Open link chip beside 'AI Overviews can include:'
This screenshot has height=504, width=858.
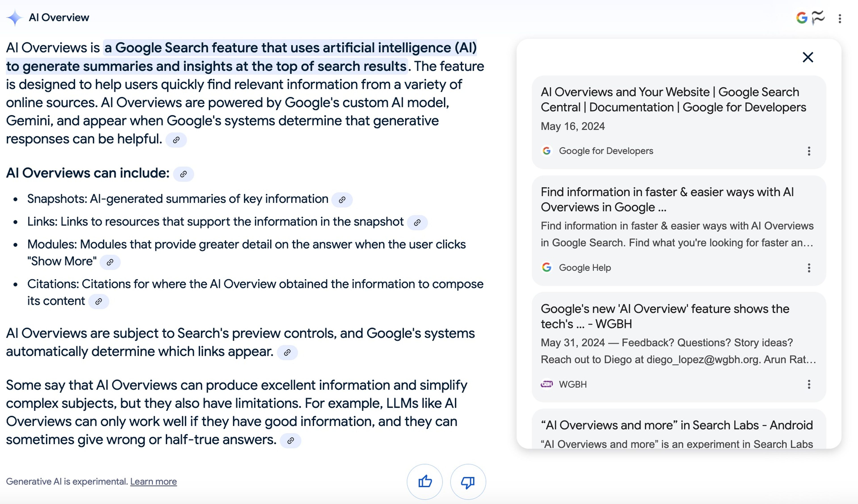click(183, 174)
